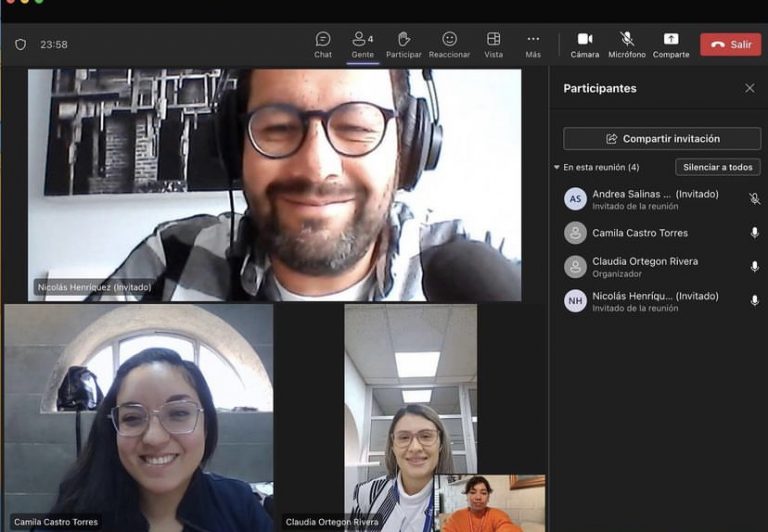Change layout using Vista icon
The width and height of the screenshot is (768, 532).
coord(493,44)
